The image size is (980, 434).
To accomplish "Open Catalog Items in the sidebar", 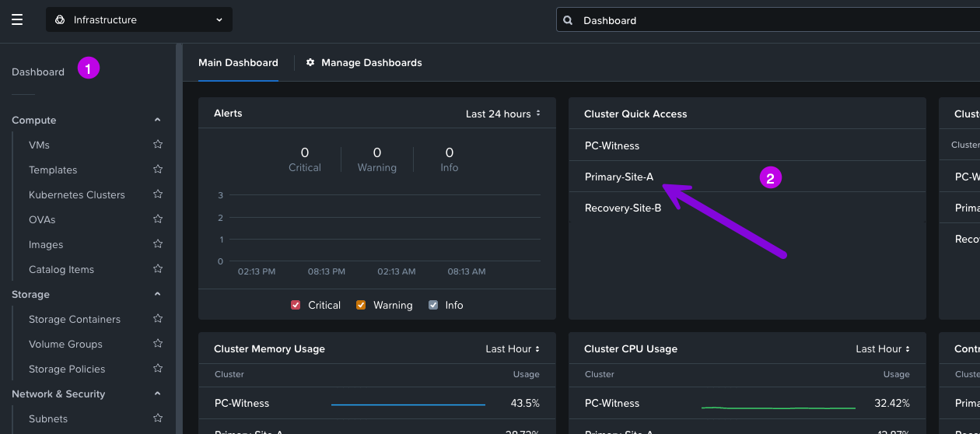I will pos(61,269).
